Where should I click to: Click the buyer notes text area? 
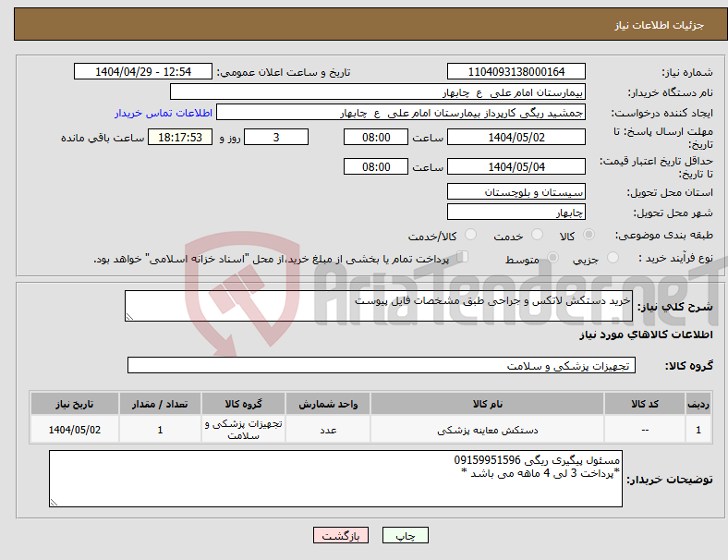[335, 479]
